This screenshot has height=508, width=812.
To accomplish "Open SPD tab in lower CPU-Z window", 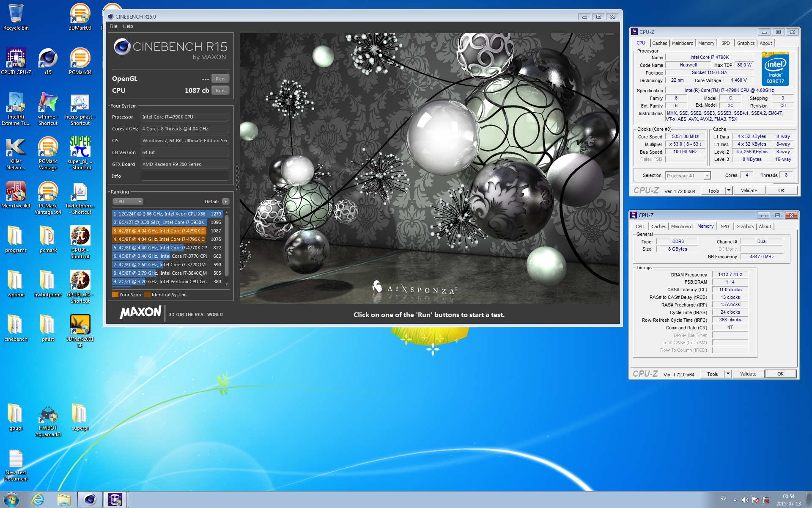I will click(724, 226).
